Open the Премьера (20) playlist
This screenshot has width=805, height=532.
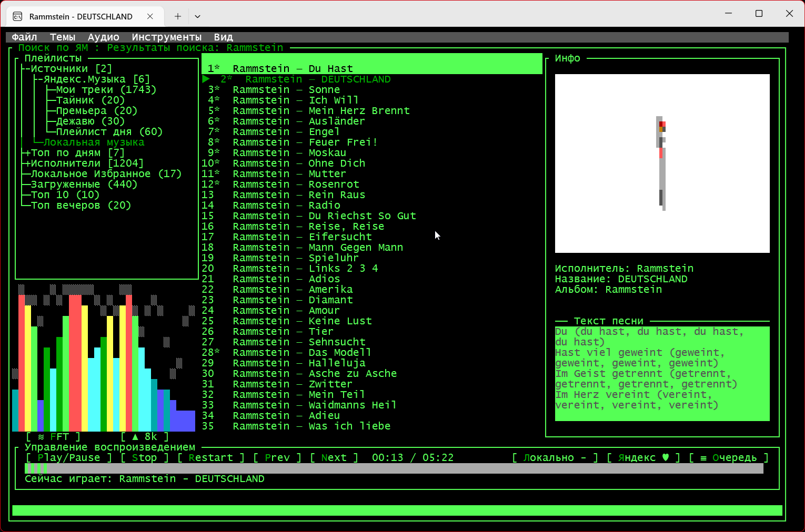(97, 111)
